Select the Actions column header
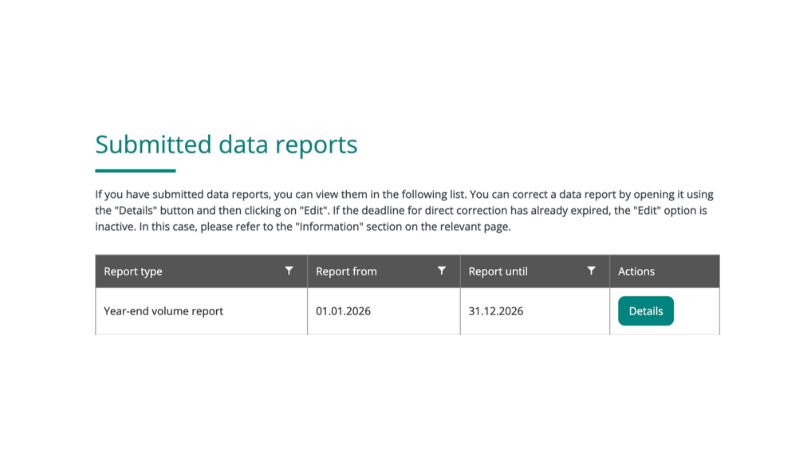The height and width of the screenshot is (457, 812). coord(637,271)
